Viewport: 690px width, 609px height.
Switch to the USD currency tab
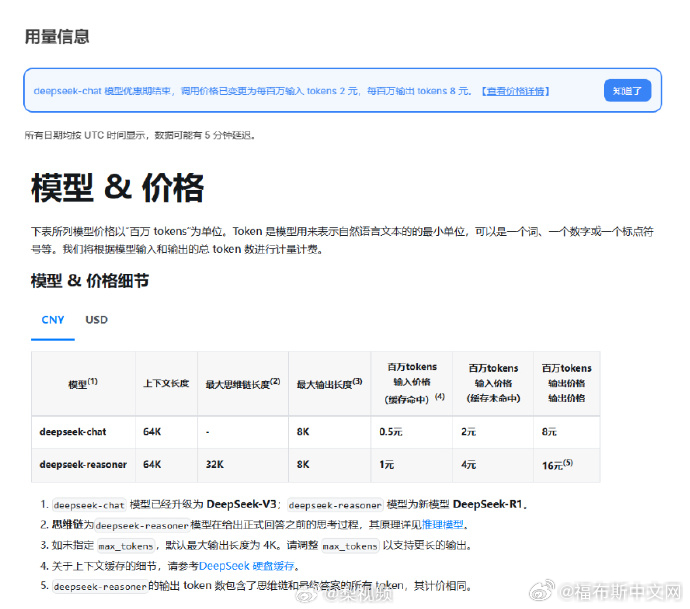(x=96, y=320)
